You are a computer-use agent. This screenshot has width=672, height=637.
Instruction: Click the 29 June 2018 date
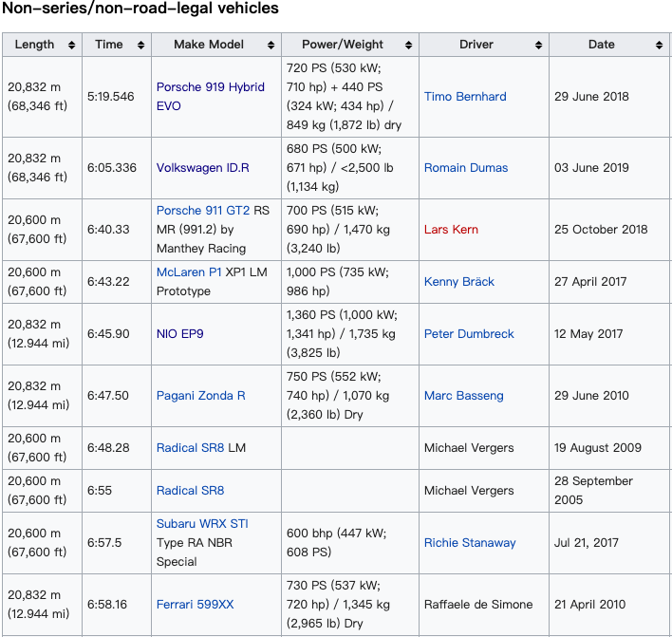591,97
